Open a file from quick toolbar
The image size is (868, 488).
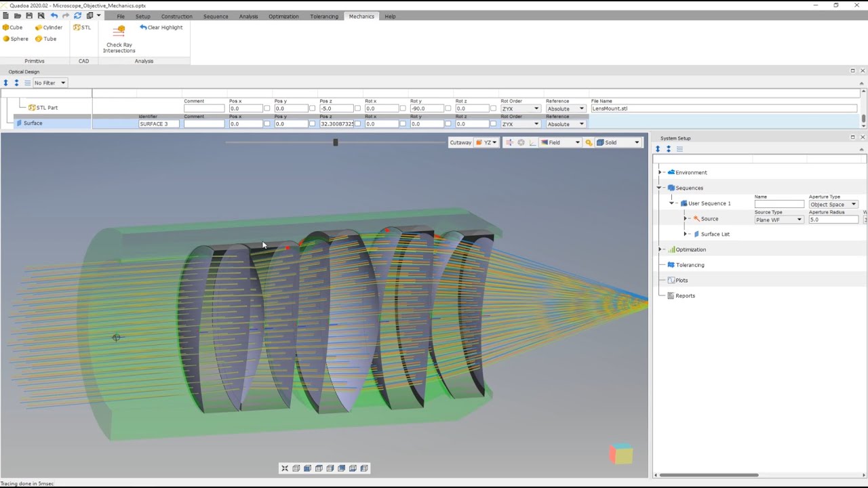pyautogui.click(x=17, y=16)
